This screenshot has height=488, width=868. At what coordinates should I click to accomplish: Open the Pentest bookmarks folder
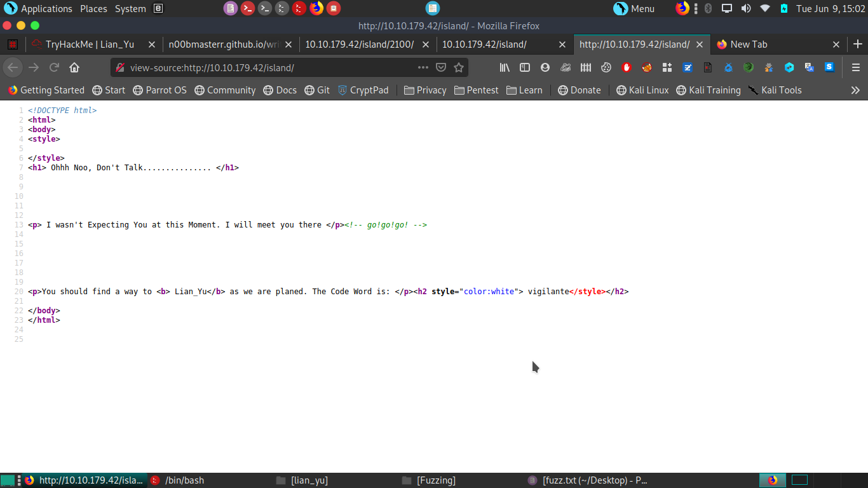pyautogui.click(x=477, y=90)
